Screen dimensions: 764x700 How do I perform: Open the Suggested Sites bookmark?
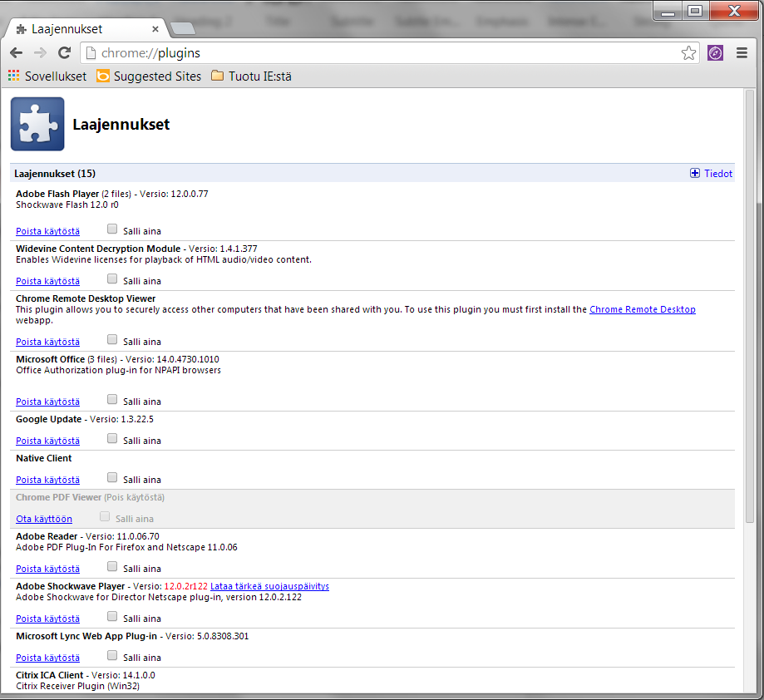pos(149,76)
